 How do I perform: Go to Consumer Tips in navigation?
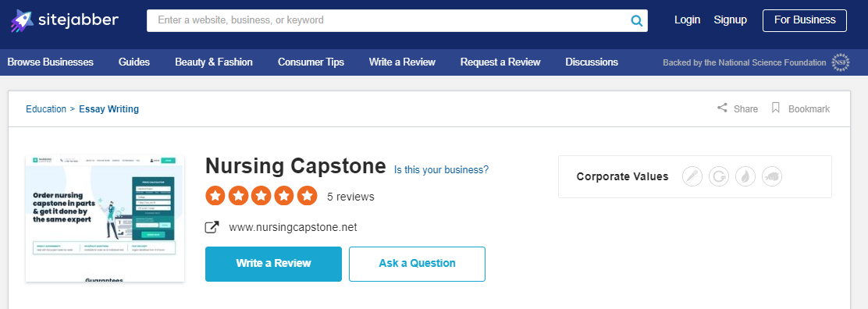311,62
